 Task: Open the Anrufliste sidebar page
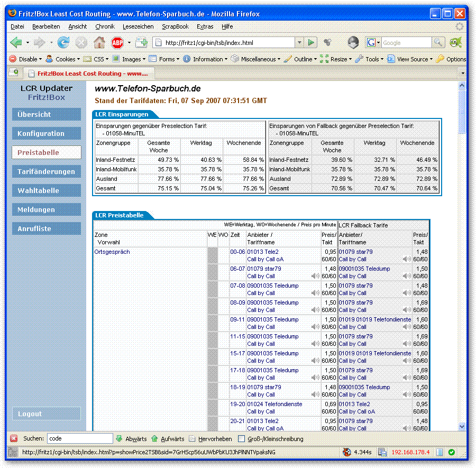[x=47, y=228]
